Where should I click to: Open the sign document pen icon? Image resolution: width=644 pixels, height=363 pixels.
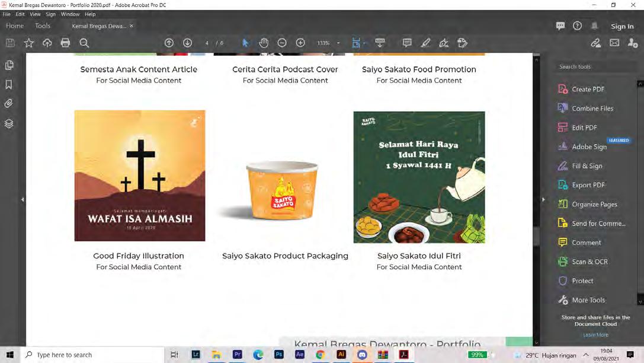[x=444, y=43]
